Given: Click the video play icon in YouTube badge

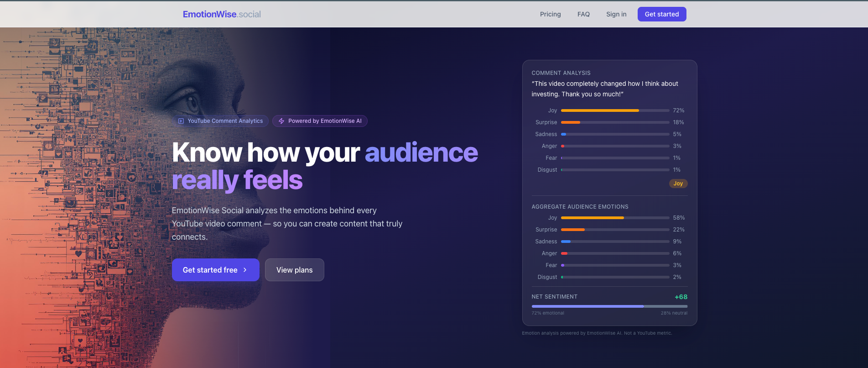Looking at the screenshot, I should (x=181, y=121).
